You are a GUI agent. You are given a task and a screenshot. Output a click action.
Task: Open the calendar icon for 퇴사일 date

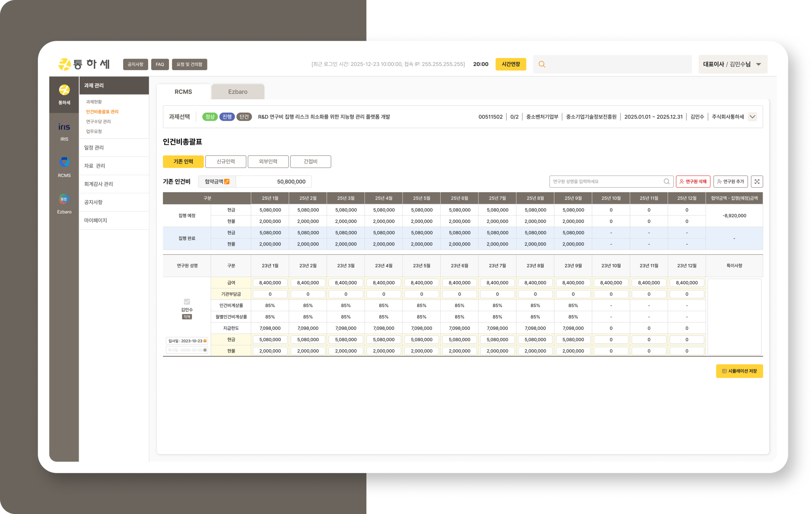[x=205, y=350]
